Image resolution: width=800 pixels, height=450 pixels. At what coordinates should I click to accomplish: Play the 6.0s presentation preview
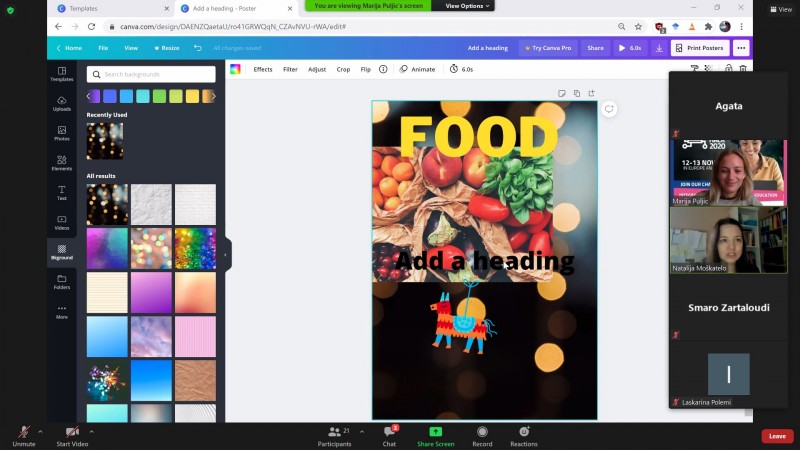click(x=630, y=48)
